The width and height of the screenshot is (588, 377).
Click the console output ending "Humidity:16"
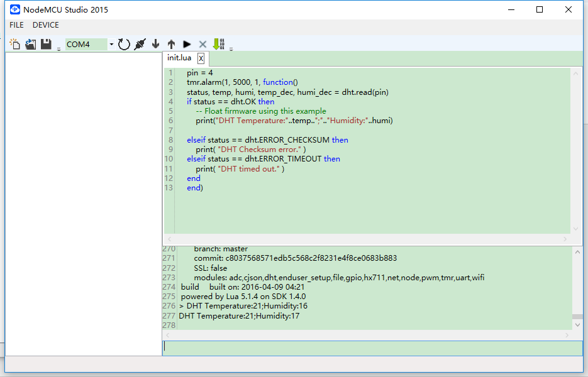click(243, 306)
